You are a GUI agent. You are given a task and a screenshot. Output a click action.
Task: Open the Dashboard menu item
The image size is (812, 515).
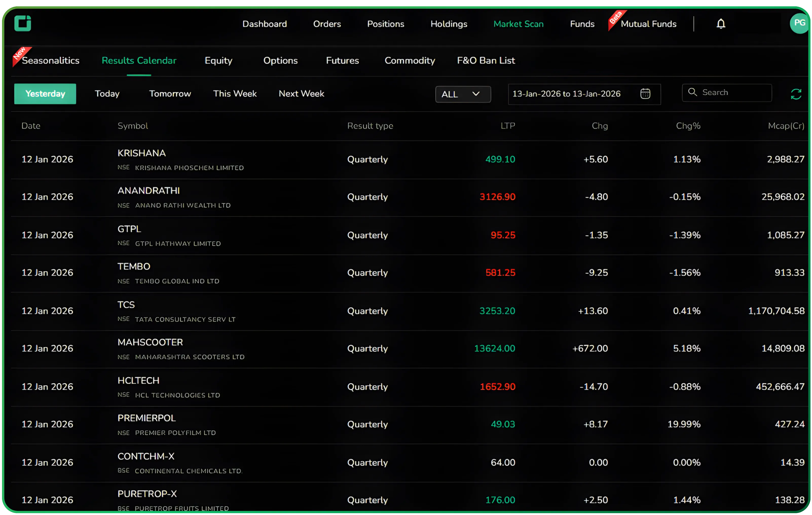click(x=264, y=24)
